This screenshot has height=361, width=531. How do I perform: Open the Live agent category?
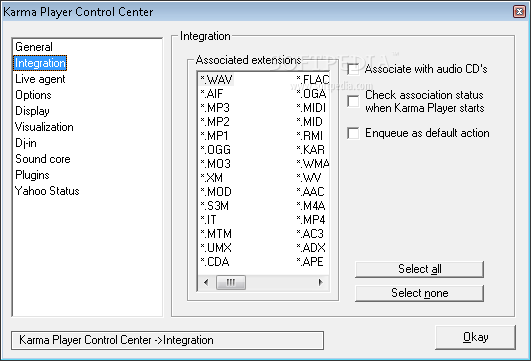tap(40, 79)
